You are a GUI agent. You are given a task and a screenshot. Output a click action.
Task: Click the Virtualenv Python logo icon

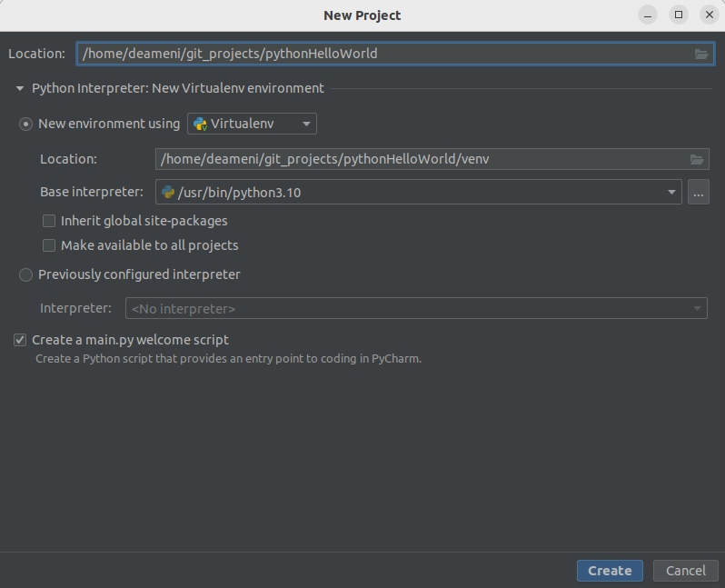coord(200,124)
